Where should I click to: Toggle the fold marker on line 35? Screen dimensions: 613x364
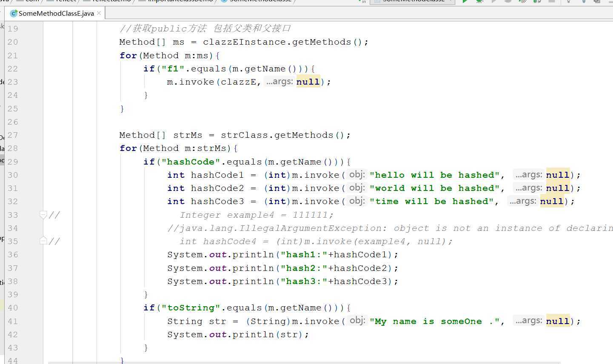(x=43, y=241)
